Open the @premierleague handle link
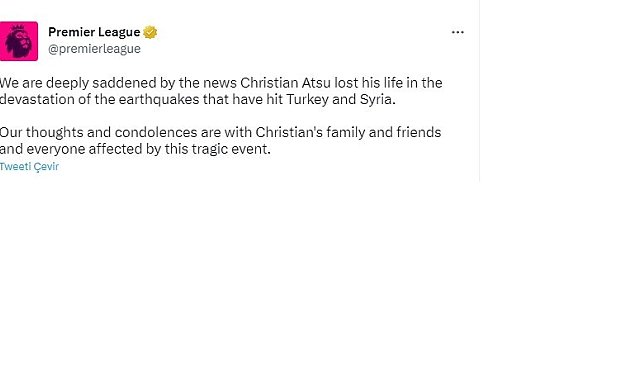 pos(94,49)
